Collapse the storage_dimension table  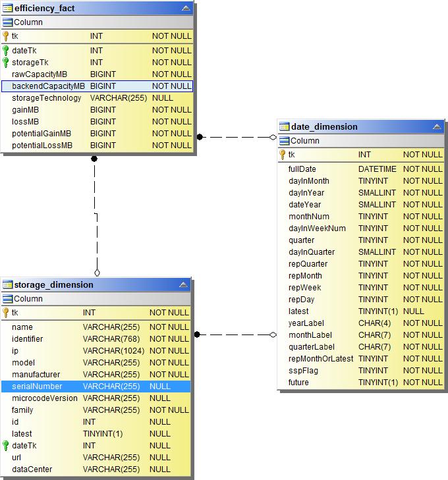183,284
